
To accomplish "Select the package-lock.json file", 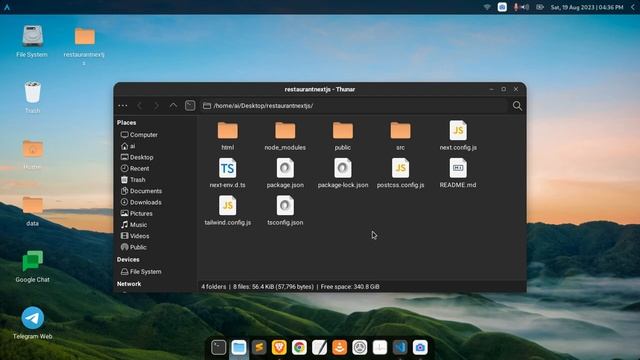I will pos(342,173).
